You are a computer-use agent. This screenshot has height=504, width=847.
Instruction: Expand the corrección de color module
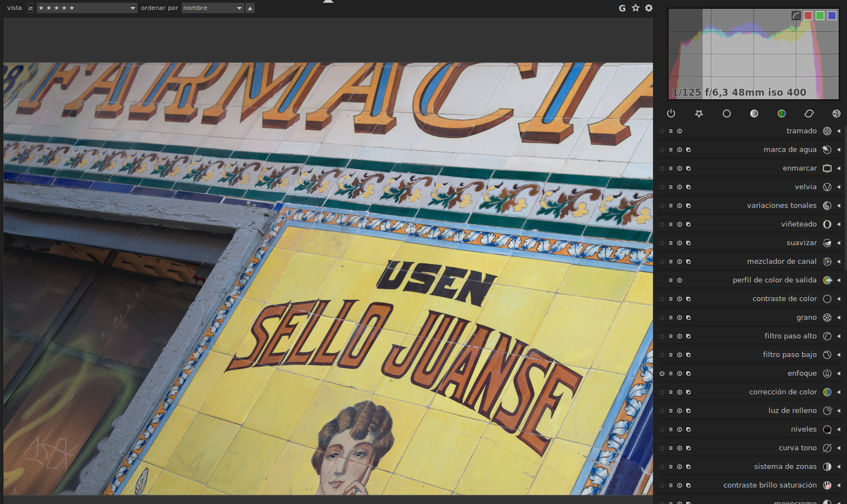coord(839,392)
